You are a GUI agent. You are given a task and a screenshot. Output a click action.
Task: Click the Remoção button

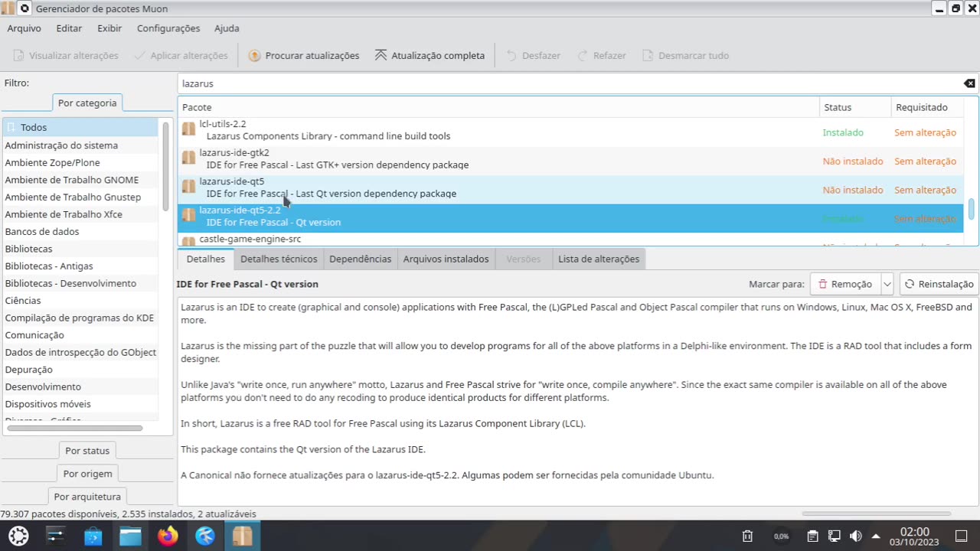click(845, 284)
